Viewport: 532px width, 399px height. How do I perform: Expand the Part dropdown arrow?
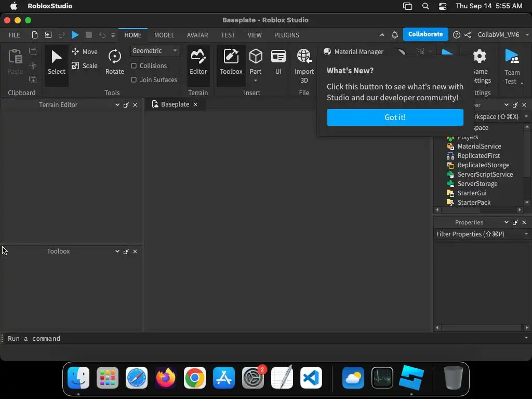(256, 81)
